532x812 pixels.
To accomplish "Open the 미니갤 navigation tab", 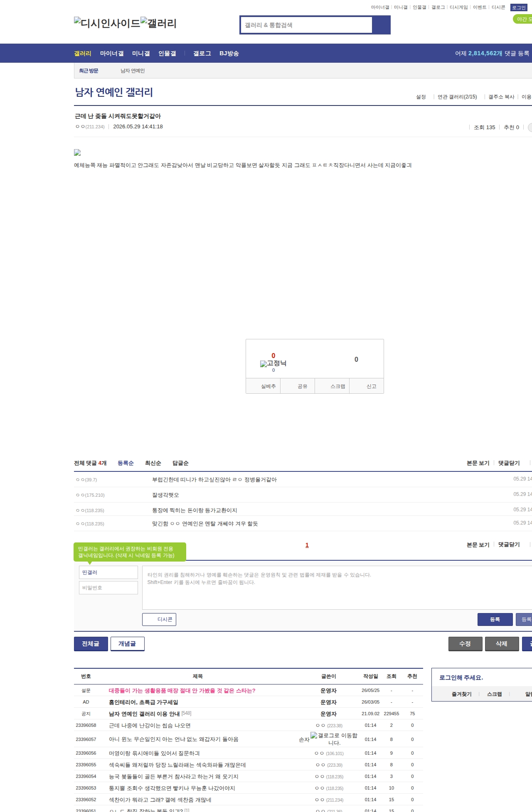I will coord(141,53).
